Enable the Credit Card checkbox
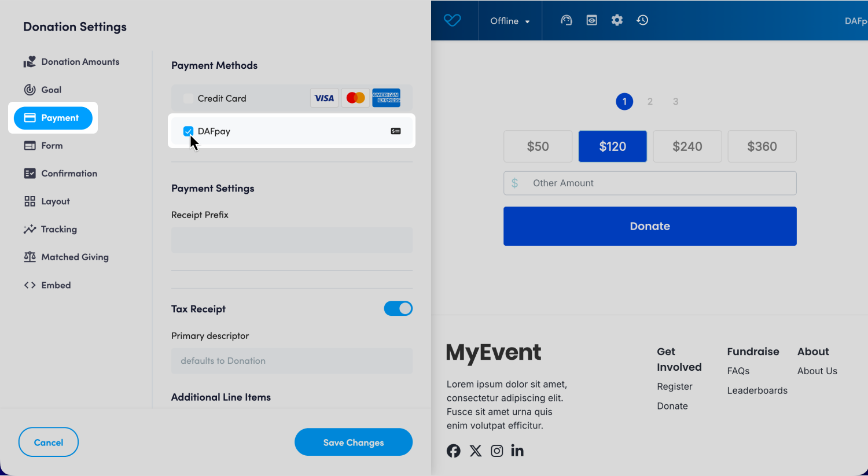Viewport: 868px width, 476px height. [x=188, y=98]
